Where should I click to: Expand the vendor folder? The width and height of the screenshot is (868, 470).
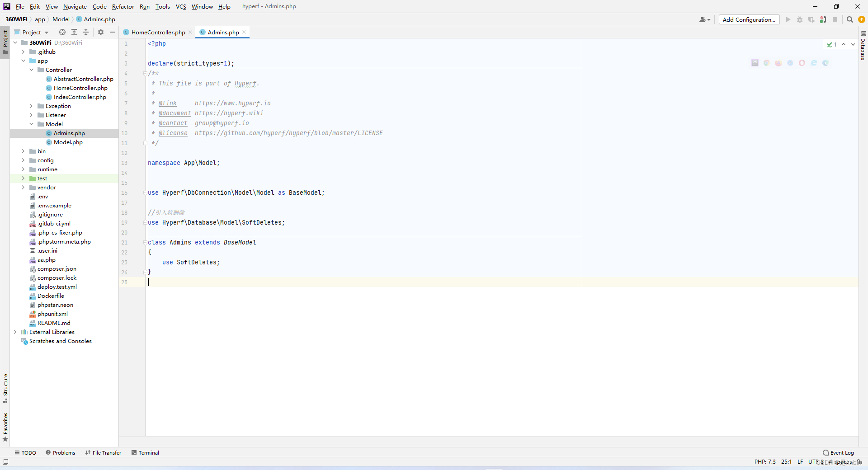24,187
